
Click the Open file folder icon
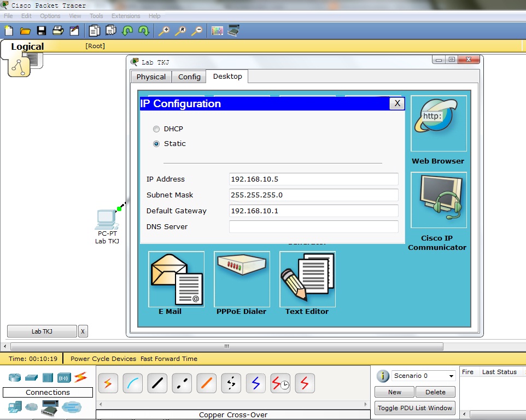coord(25,31)
